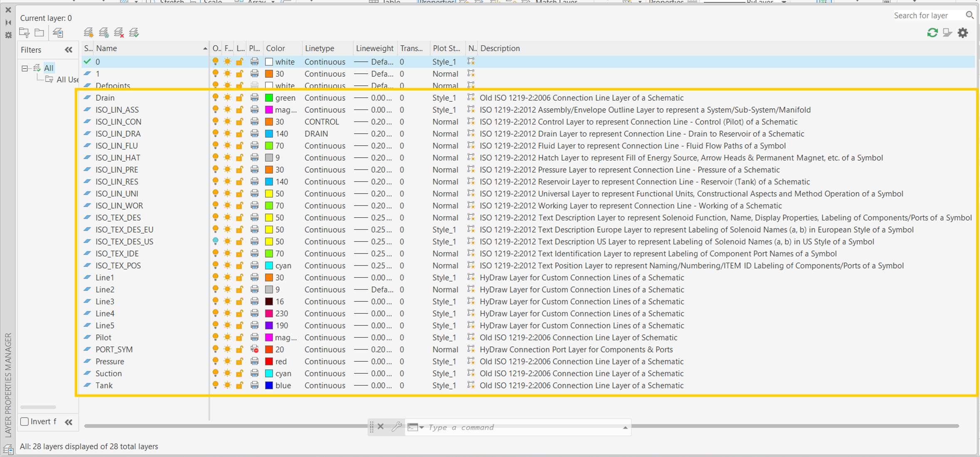The height and width of the screenshot is (457, 980).
Task: Select the All Used Layers filter
Action: [x=67, y=79]
